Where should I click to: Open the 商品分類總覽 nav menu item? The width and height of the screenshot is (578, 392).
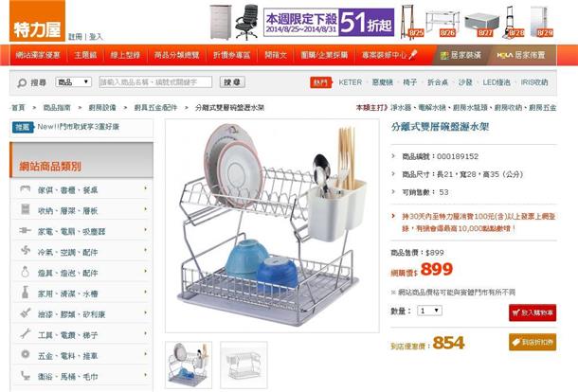(x=176, y=55)
